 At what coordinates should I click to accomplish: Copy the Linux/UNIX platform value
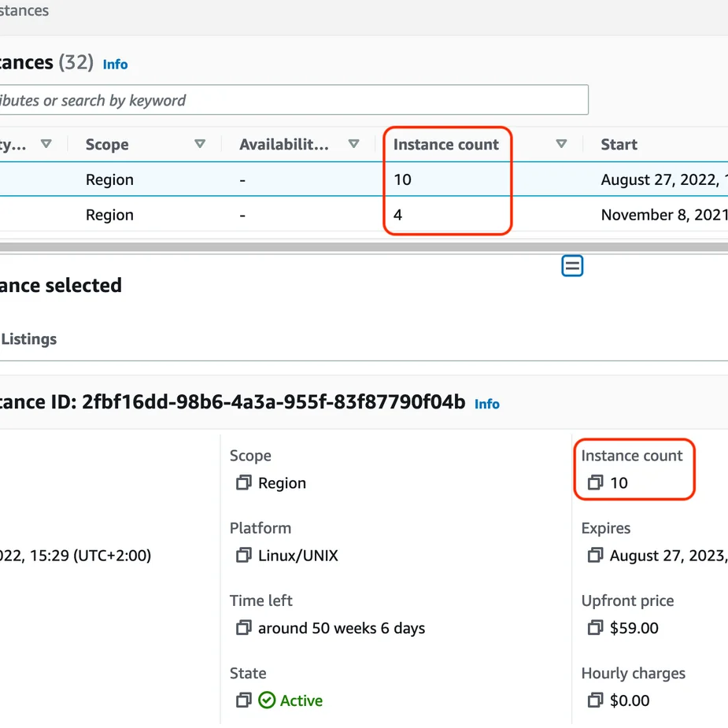243,555
